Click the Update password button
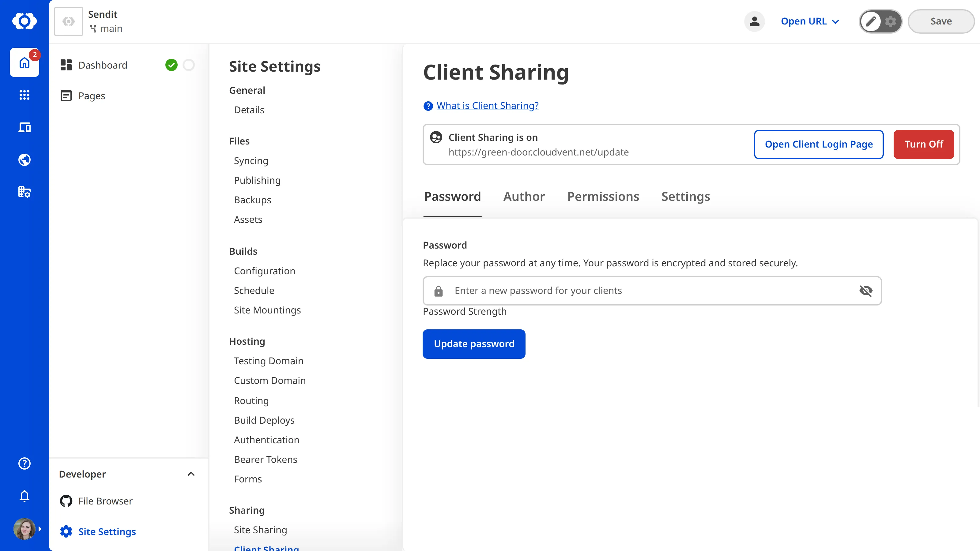The image size is (980, 551). coord(474,344)
